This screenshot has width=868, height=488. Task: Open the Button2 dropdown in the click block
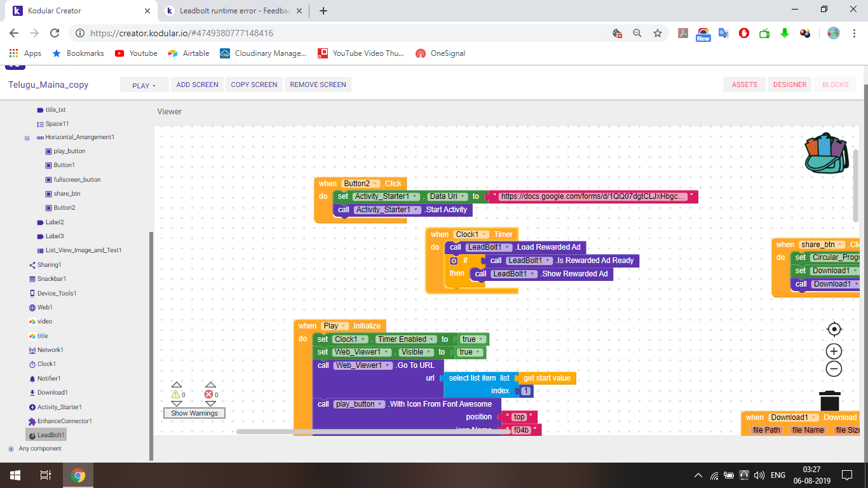coord(376,184)
